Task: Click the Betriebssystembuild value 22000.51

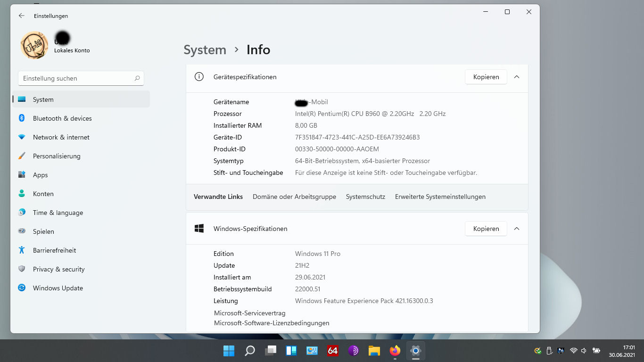Action: 308,289
